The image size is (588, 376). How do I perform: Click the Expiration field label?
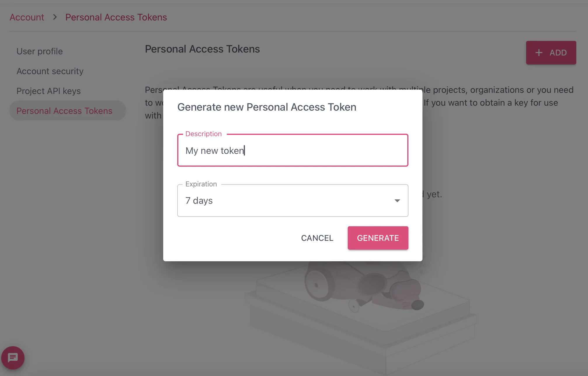point(201,184)
